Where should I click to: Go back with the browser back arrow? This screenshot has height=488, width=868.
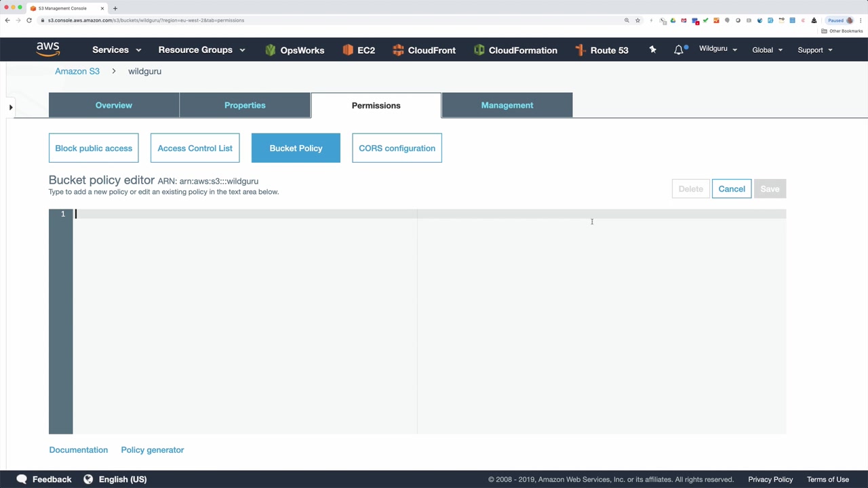tap(7, 20)
